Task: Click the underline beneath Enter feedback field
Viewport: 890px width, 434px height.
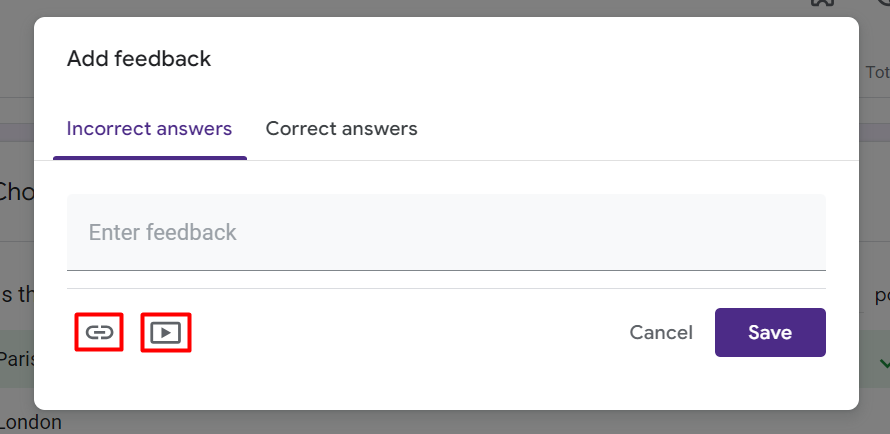Action: pos(446,269)
